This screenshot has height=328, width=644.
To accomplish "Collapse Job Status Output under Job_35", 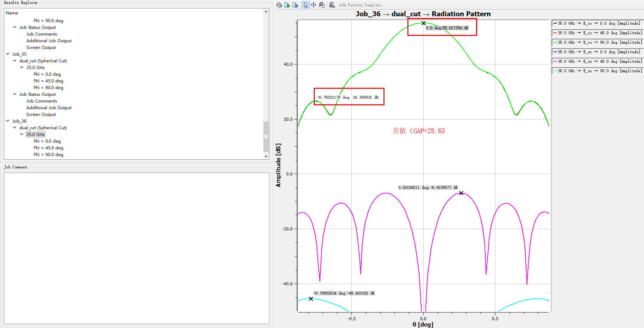I will 15,94.
